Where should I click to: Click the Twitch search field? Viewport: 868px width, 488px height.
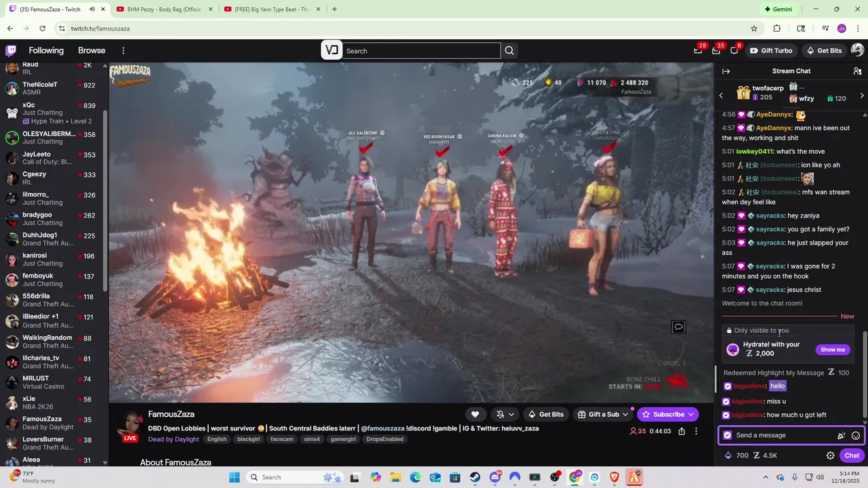point(421,51)
